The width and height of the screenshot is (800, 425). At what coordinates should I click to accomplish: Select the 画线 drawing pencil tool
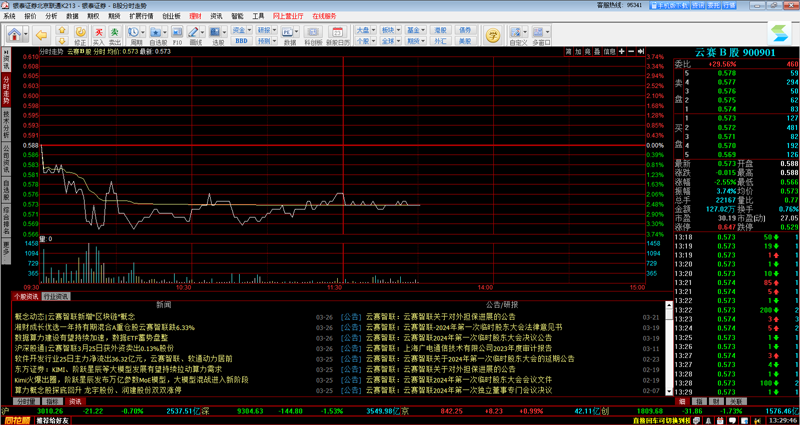(193, 32)
